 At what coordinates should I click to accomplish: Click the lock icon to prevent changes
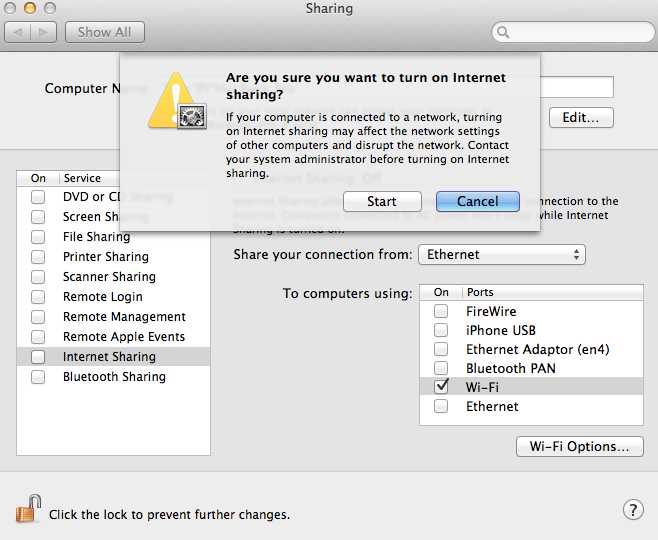click(x=29, y=509)
